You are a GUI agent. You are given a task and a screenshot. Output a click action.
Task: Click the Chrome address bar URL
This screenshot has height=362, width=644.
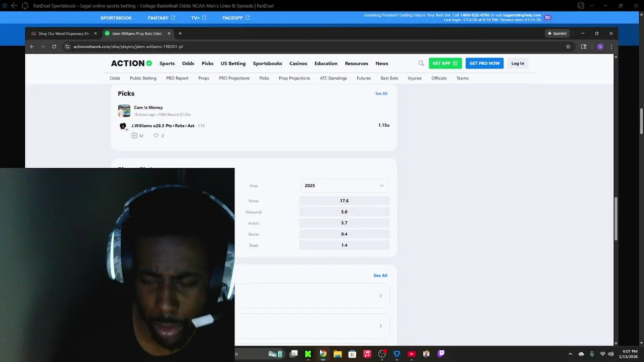point(128,47)
